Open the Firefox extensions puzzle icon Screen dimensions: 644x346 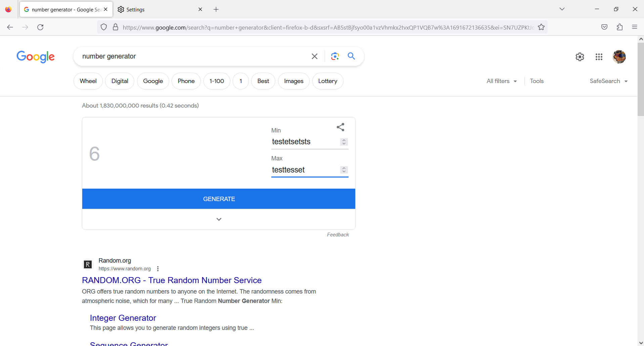click(620, 27)
